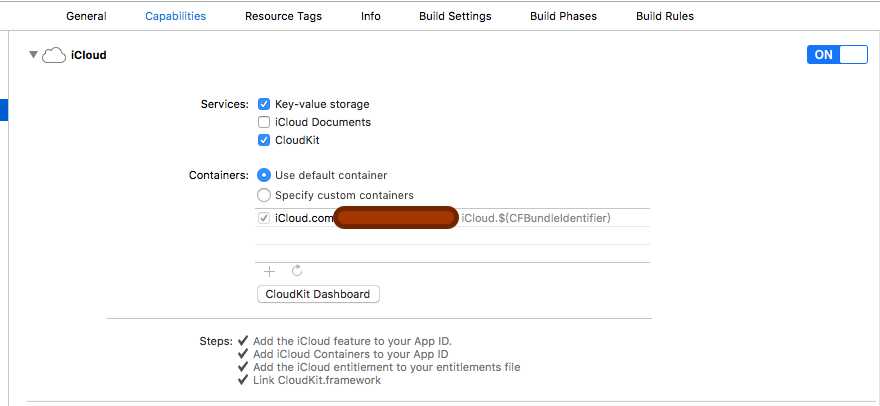Click the iCloud entitlement step text

tap(387, 367)
